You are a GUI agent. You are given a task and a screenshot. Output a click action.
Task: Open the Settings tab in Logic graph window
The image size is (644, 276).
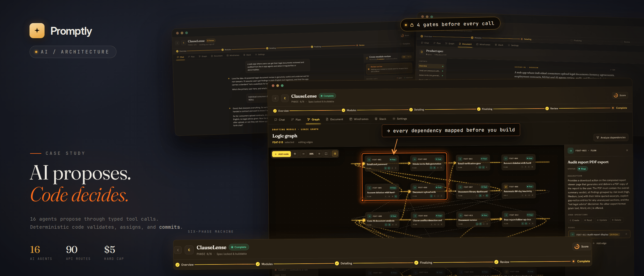pos(400,119)
